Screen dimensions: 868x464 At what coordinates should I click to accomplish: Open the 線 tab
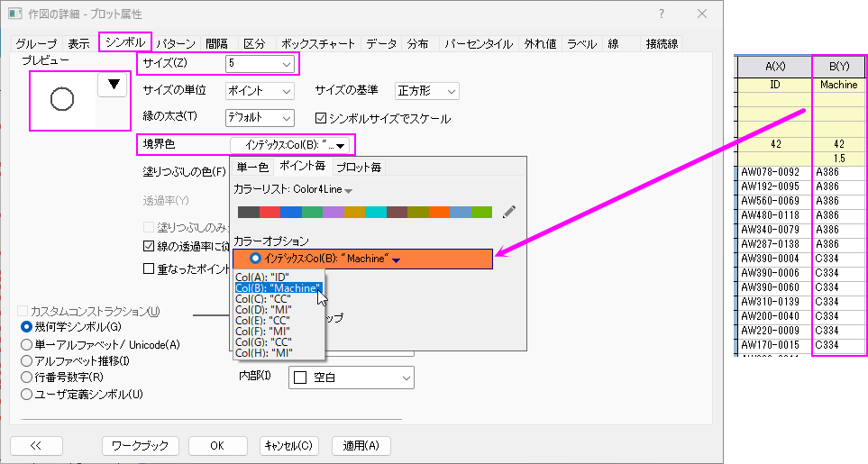tap(613, 43)
